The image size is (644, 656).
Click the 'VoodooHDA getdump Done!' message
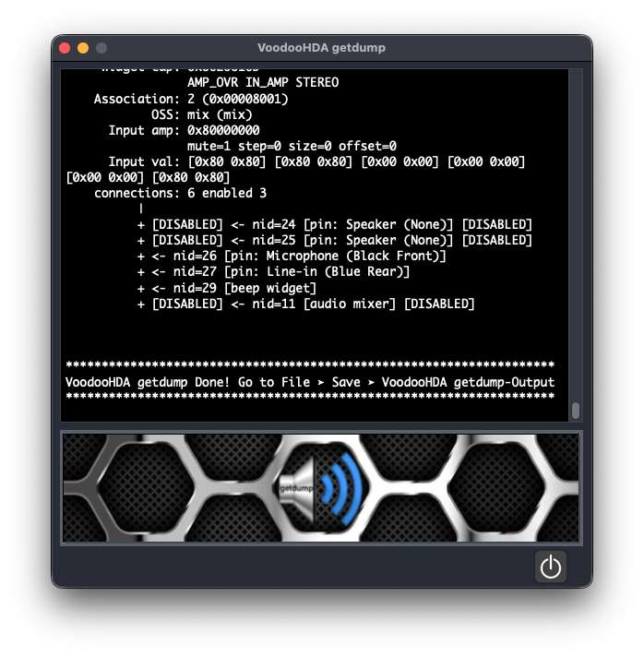[x=310, y=382]
